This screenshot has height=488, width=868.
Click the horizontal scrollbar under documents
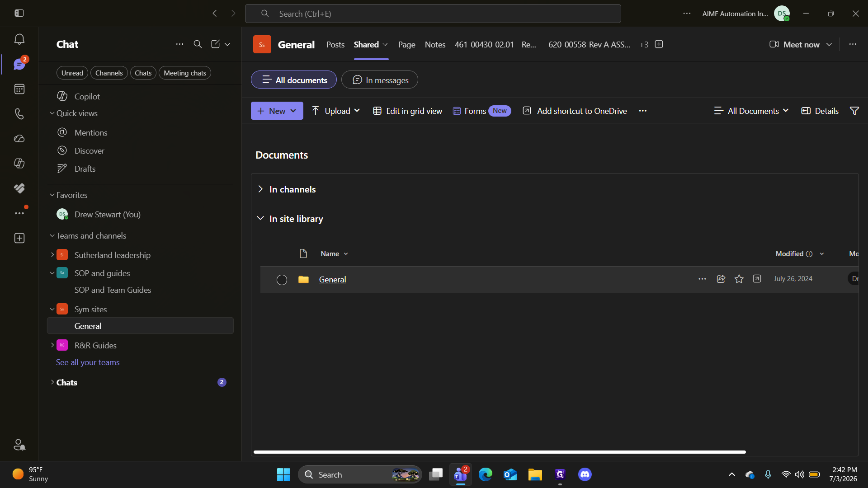tap(500, 452)
